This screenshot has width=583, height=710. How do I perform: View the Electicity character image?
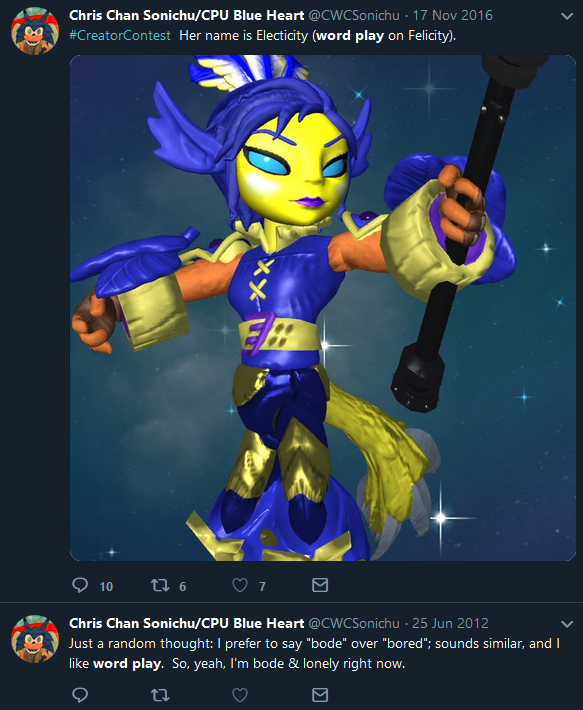point(323,308)
